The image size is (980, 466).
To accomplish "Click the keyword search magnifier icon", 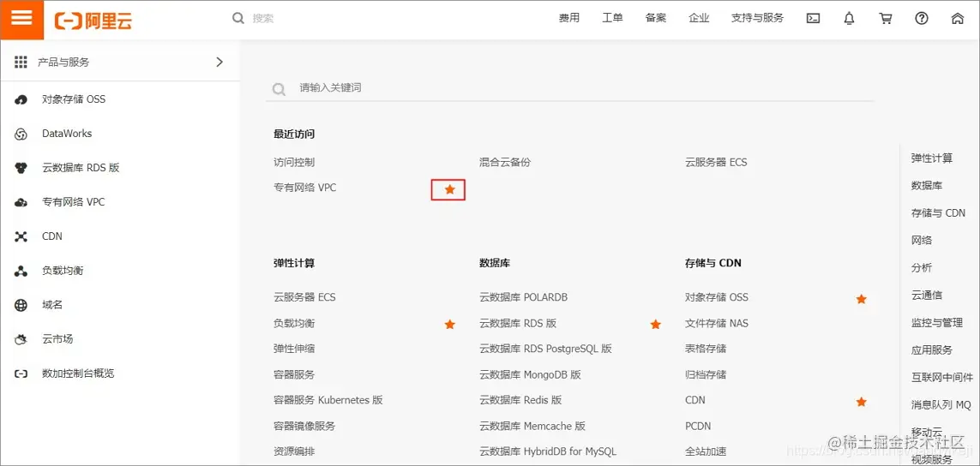I will [279, 89].
